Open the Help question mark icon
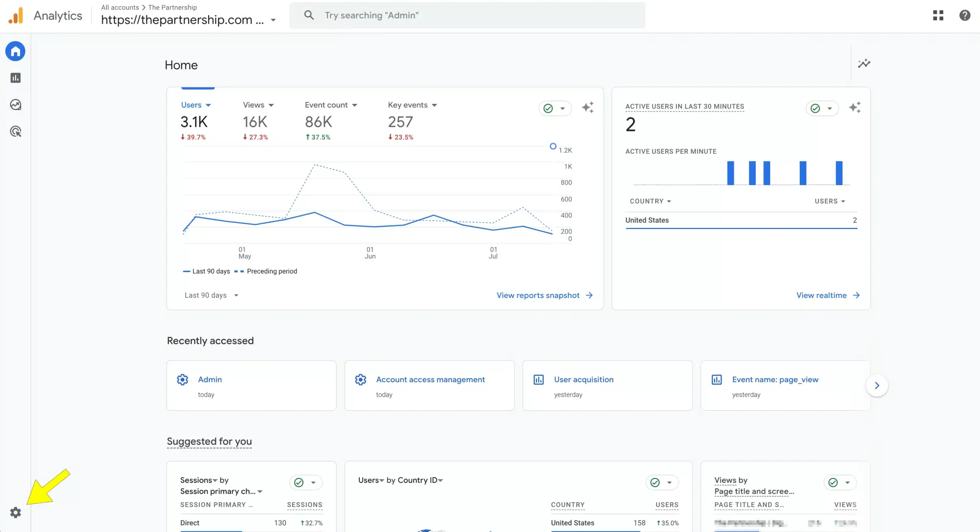This screenshot has width=980, height=532. coord(965,15)
